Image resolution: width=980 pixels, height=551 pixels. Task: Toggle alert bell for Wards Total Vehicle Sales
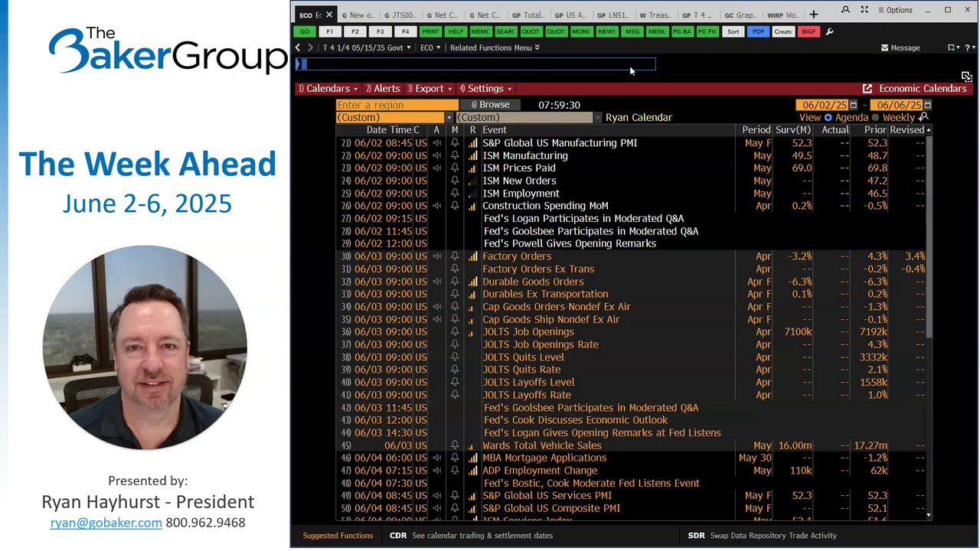click(x=455, y=445)
